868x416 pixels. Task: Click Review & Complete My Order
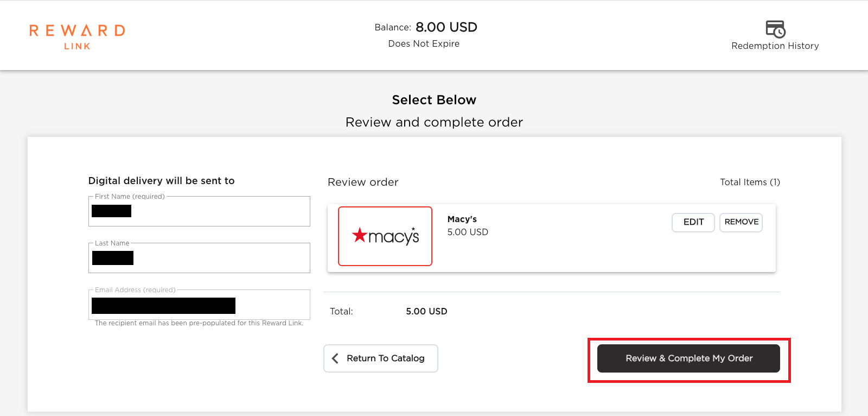[688, 358]
